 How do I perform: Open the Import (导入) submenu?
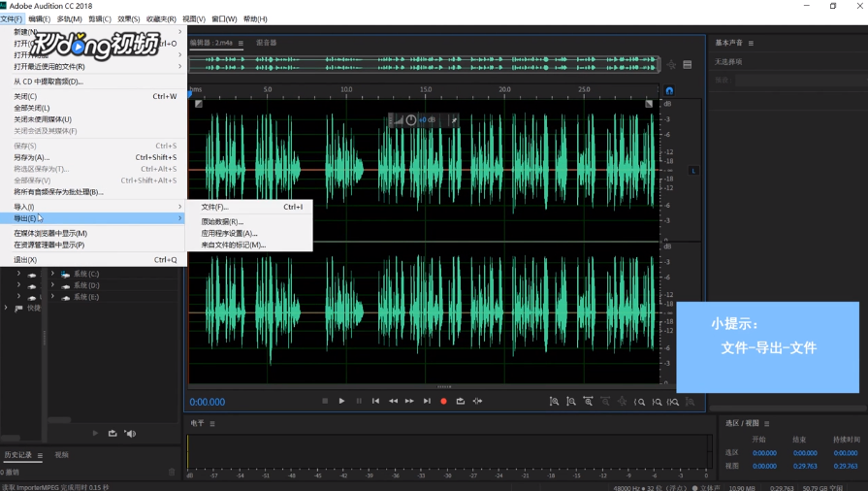pyautogui.click(x=93, y=207)
